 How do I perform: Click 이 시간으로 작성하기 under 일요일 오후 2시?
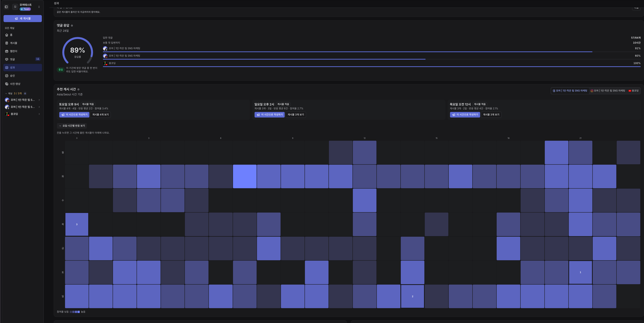click(269, 115)
